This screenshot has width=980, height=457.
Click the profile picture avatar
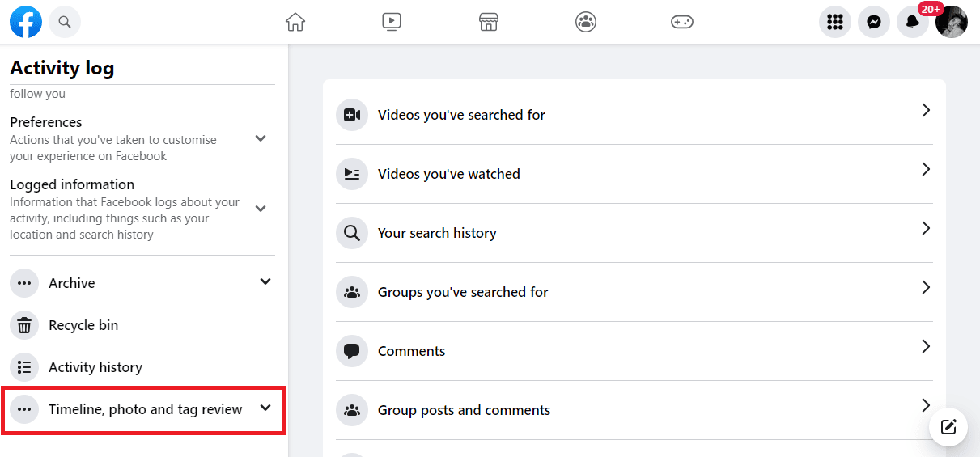click(x=952, y=22)
